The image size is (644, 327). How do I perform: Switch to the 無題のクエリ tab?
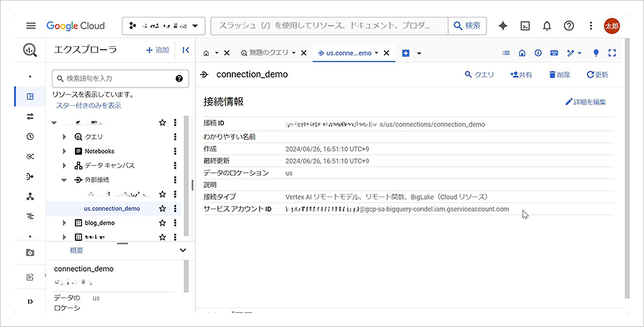click(x=265, y=53)
